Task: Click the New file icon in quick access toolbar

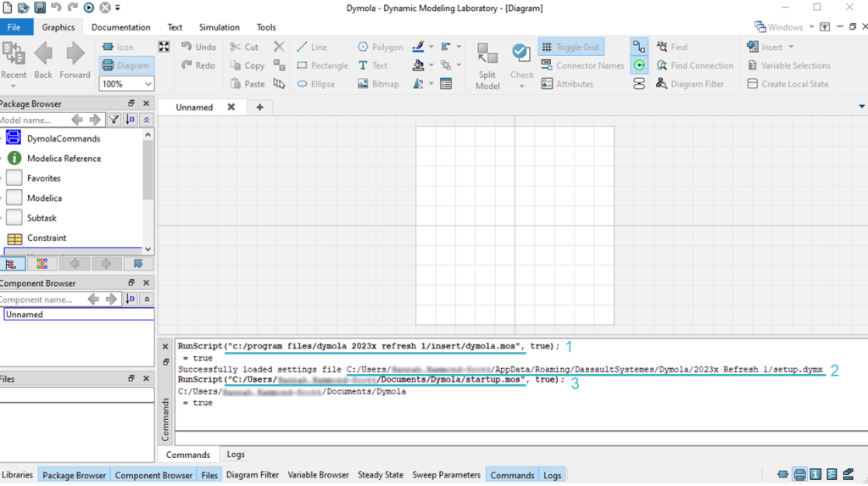Action: click(x=7, y=8)
